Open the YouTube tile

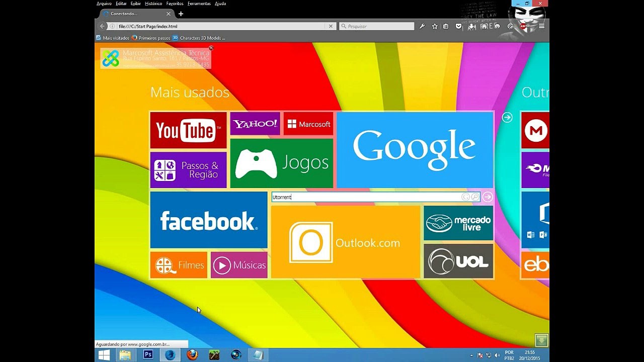(188, 130)
